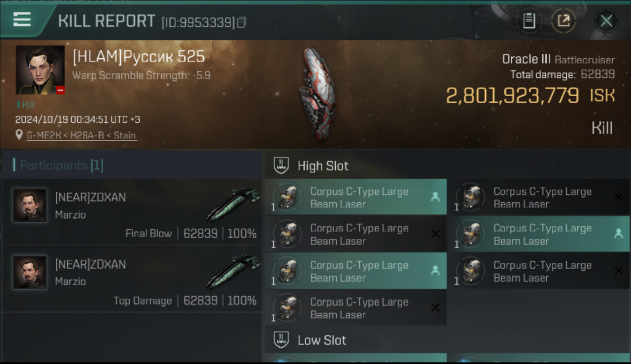Select Final Blow participant ZOXAN portrait
This screenshot has width=631, height=364.
click(x=30, y=206)
